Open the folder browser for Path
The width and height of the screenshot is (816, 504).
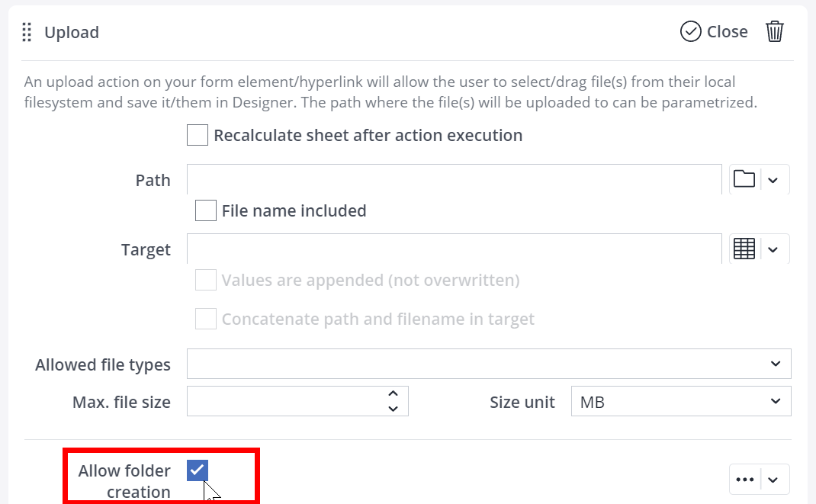pyautogui.click(x=744, y=179)
